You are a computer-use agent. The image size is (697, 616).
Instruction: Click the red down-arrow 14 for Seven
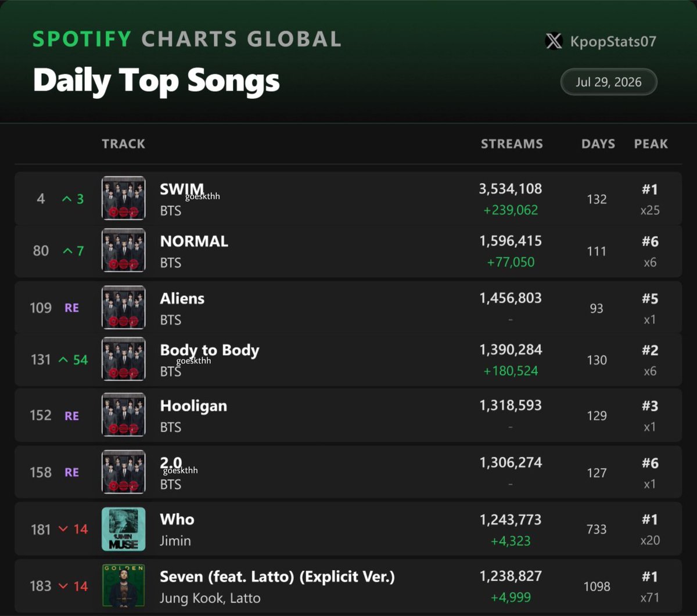tap(73, 586)
